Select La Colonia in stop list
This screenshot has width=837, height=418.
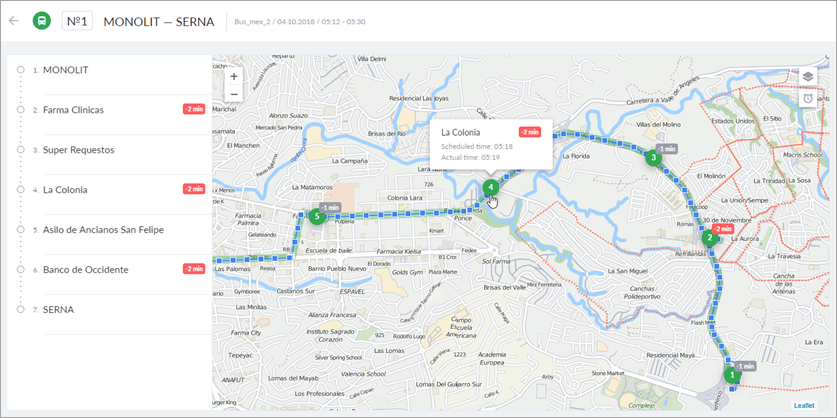tap(65, 190)
